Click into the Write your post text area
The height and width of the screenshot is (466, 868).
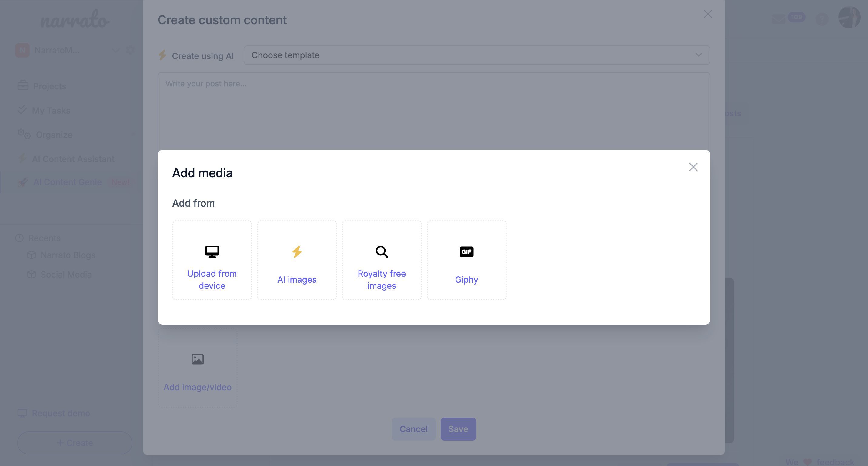pyautogui.click(x=434, y=111)
